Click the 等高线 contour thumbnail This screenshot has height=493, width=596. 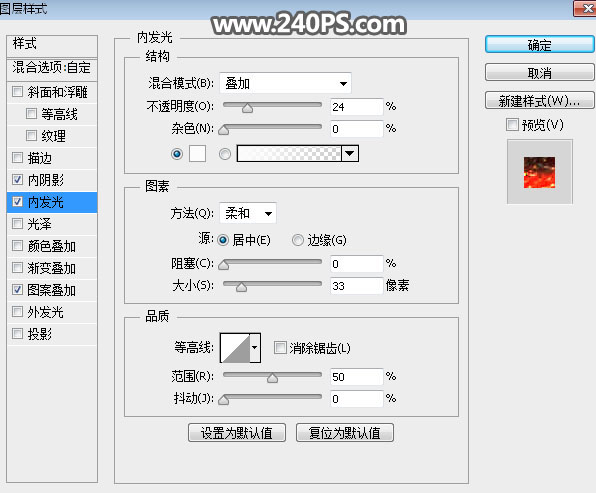point(235,347)
